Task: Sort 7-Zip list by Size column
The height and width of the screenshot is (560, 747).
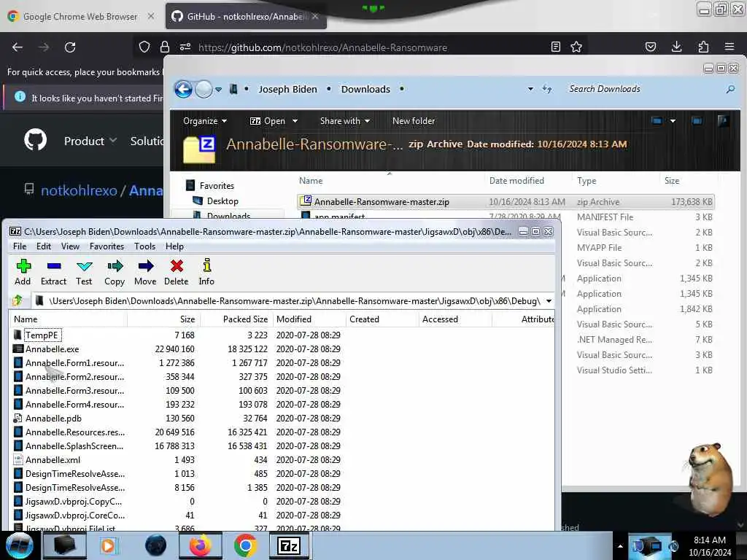Action: [x=163, y=319]
